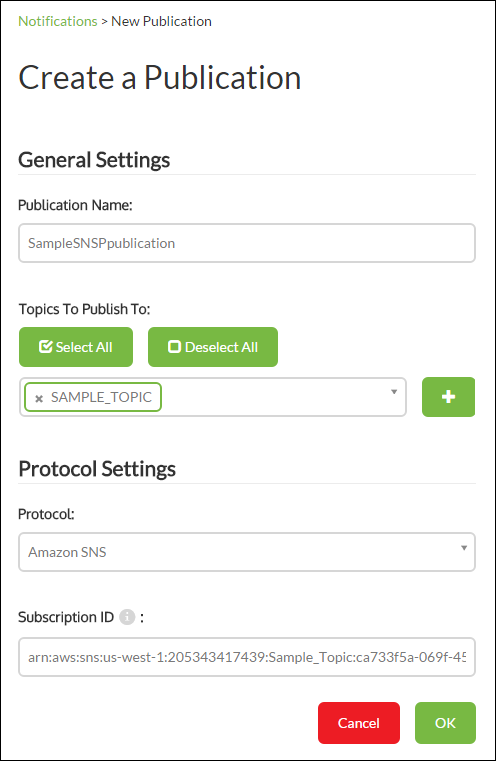Click the Deselect All empty box icon
Image resolution: width=496 pixels, height=761 pixels.
click(174, 347)
